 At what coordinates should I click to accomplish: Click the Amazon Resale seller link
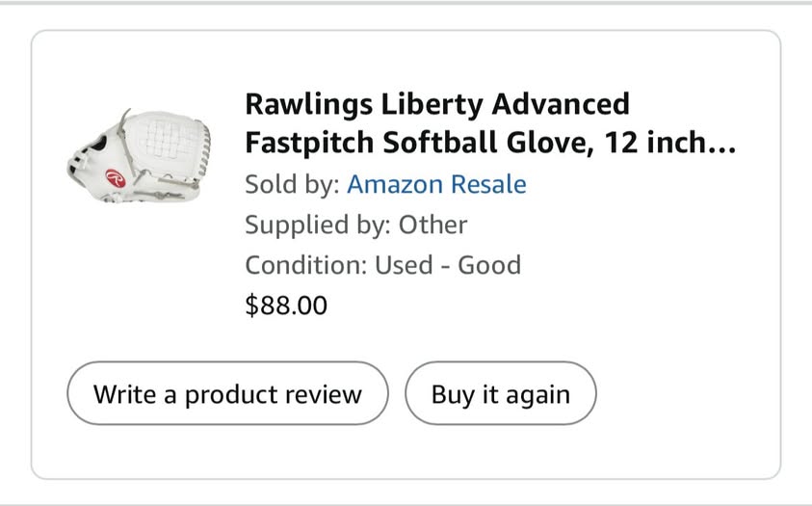tap(436, 184)
